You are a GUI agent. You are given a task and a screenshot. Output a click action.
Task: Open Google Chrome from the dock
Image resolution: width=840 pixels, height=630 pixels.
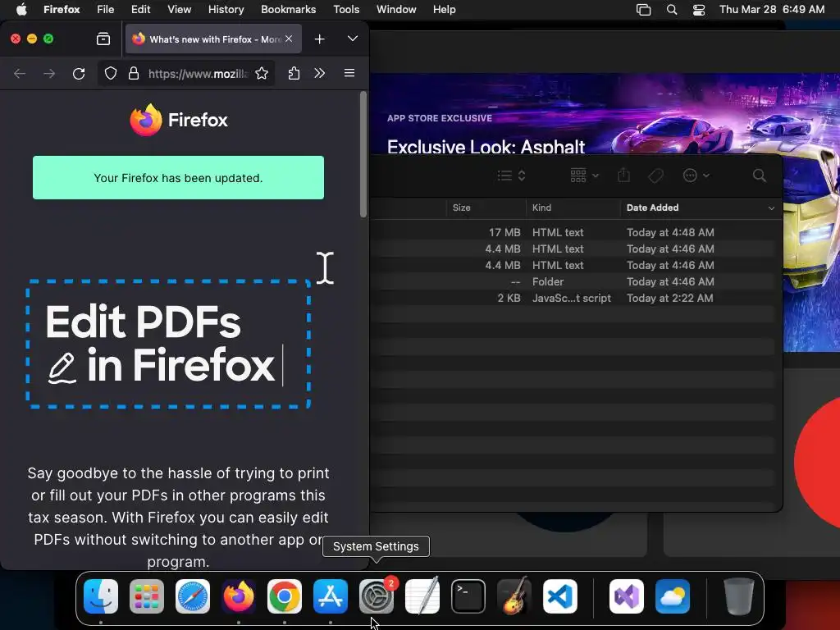pyautogui.click(x=285, y=596)
